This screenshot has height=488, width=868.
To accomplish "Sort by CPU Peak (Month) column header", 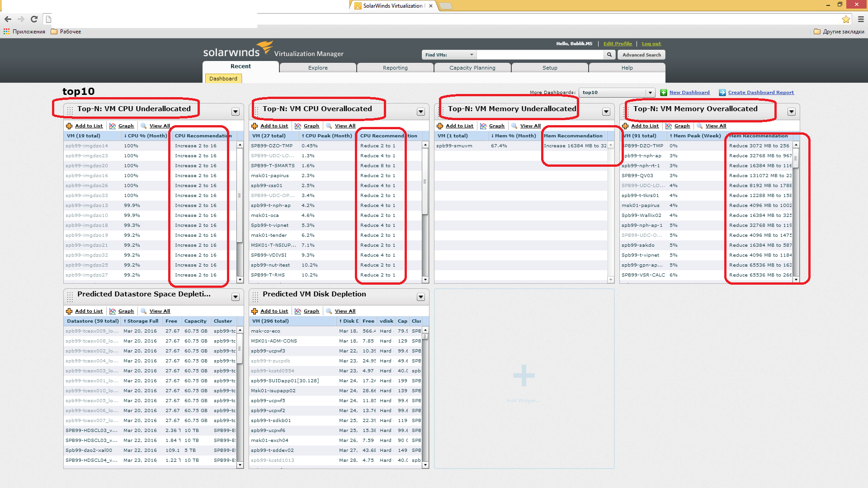I will (327, 136).
